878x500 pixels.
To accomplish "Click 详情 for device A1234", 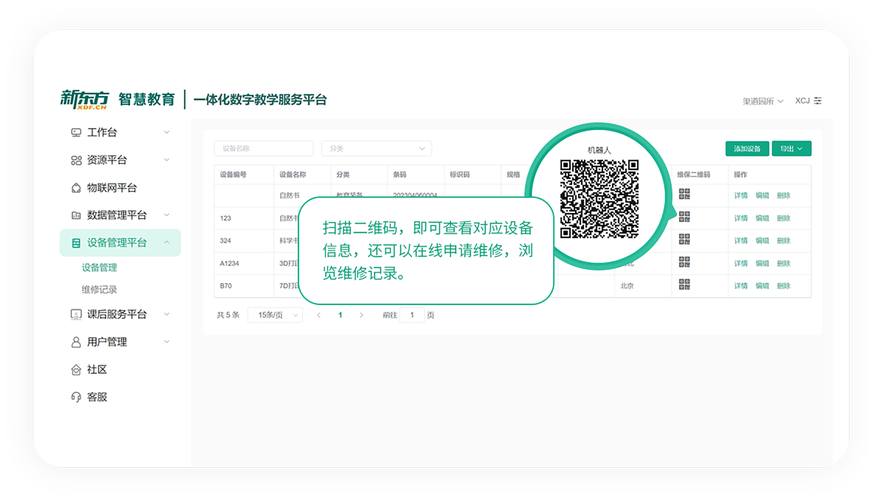I will pyautogui.click(x=741, y=263).
